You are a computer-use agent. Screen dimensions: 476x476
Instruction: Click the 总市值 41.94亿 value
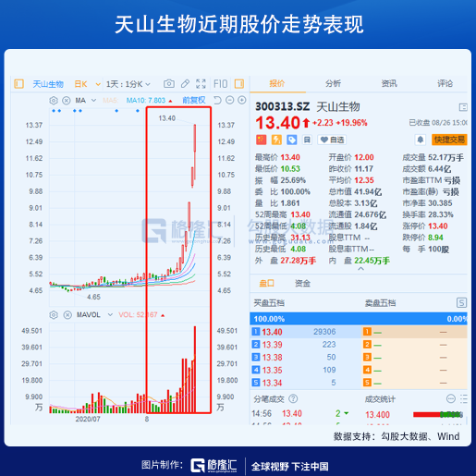coord(368,192)
